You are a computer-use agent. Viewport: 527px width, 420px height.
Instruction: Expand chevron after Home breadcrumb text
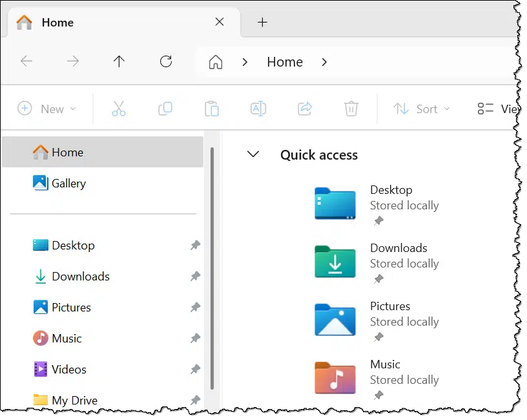tap(324, 62)
